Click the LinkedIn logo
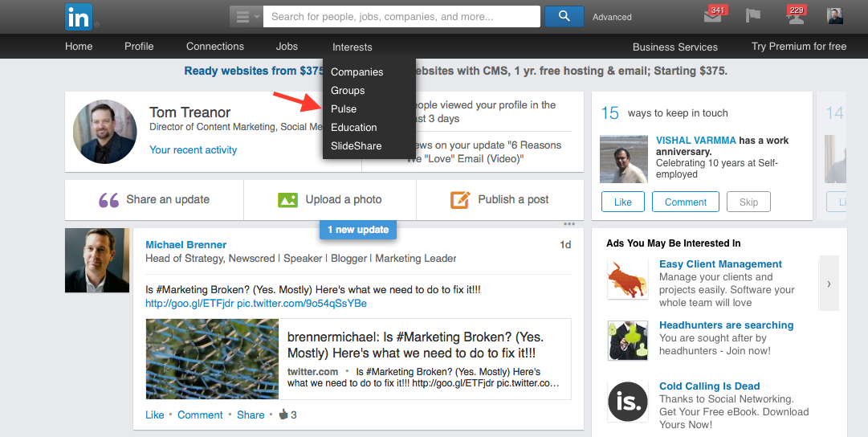868x437 pixels. point(79,17)
